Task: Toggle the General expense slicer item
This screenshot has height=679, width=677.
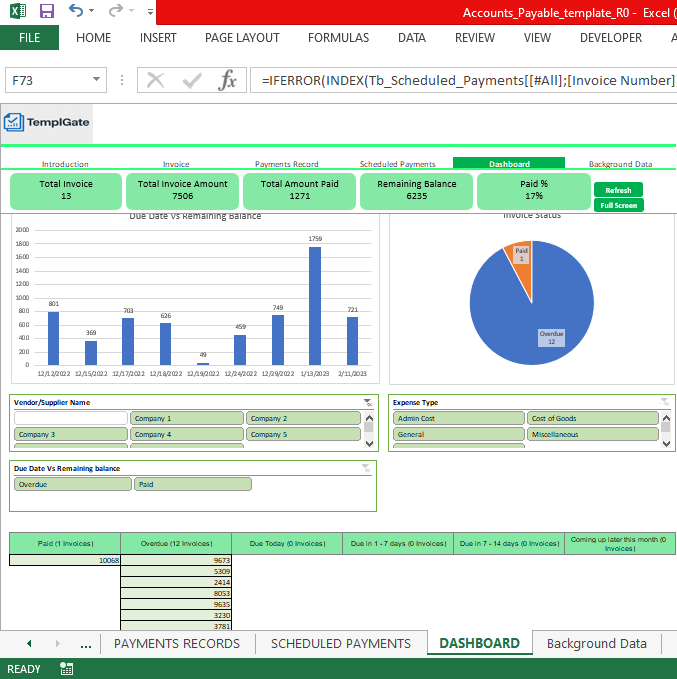Action: [459, 434]
